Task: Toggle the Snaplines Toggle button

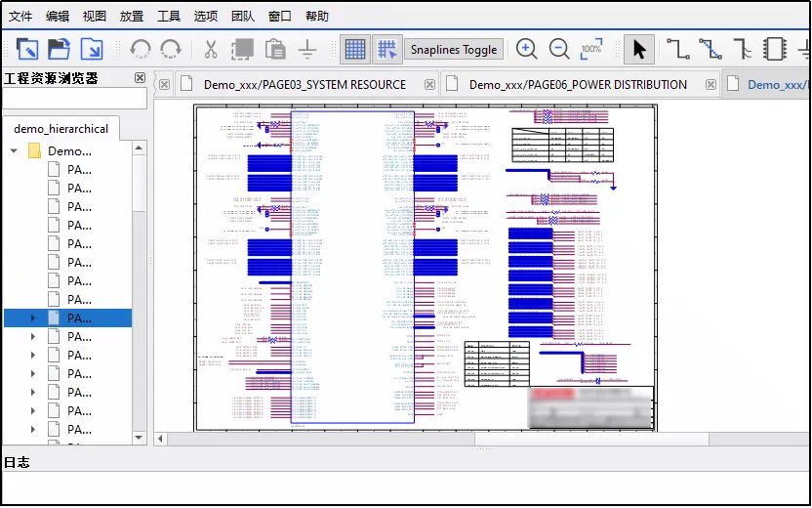Action: [454, 50]
